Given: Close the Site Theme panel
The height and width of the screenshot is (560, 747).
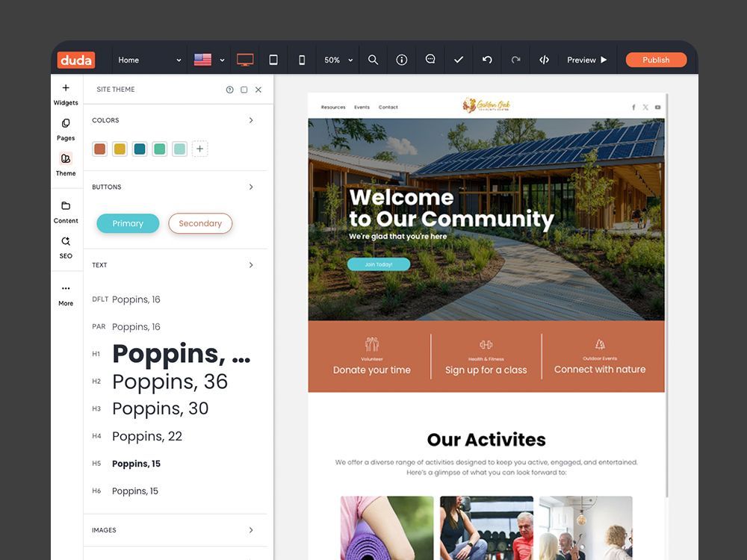Looking at the screenshot, I should click(x=258, y=90).
